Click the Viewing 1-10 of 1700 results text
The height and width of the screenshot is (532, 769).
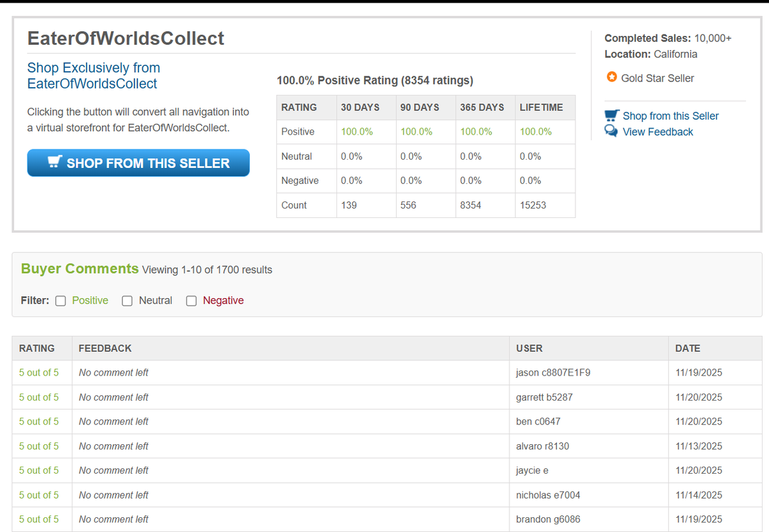(207, 270)
